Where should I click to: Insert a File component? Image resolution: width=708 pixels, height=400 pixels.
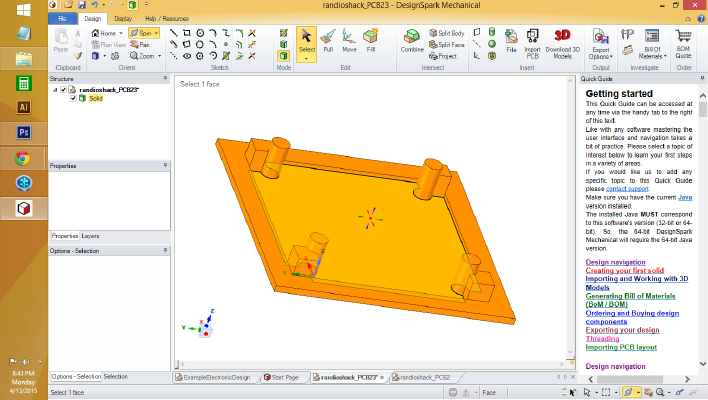pos(511,41)
